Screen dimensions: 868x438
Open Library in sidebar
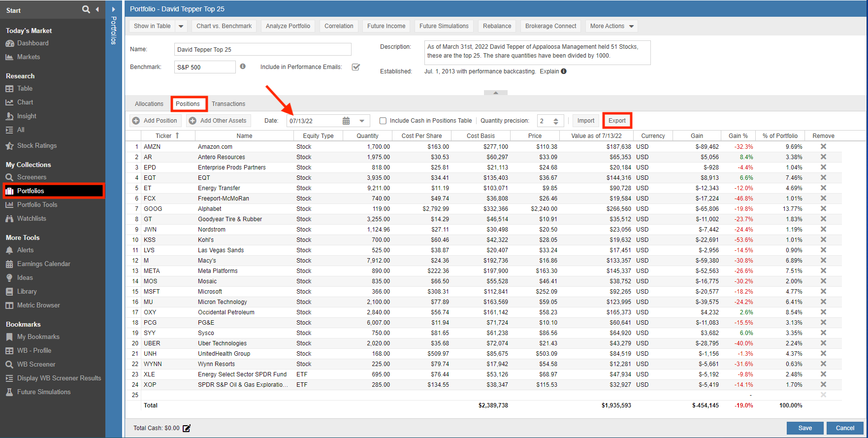[x=27, y=292]
